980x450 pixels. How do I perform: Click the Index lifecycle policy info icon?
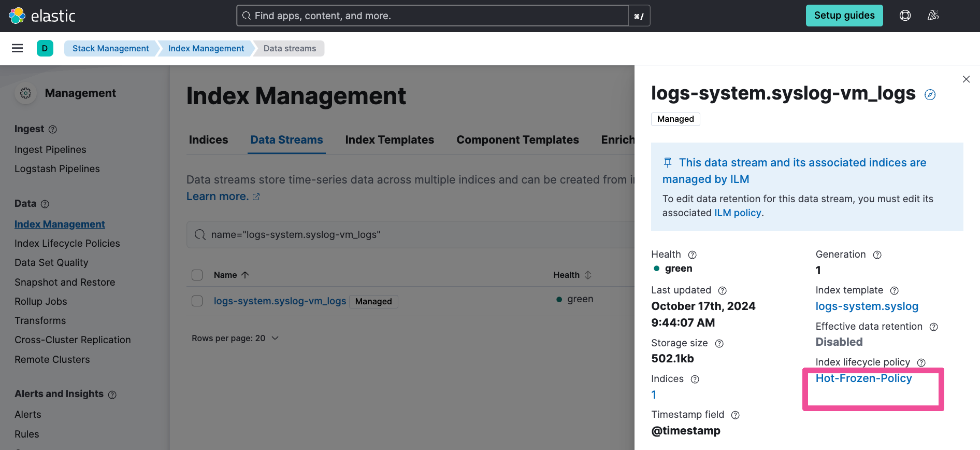click(921, 363)
